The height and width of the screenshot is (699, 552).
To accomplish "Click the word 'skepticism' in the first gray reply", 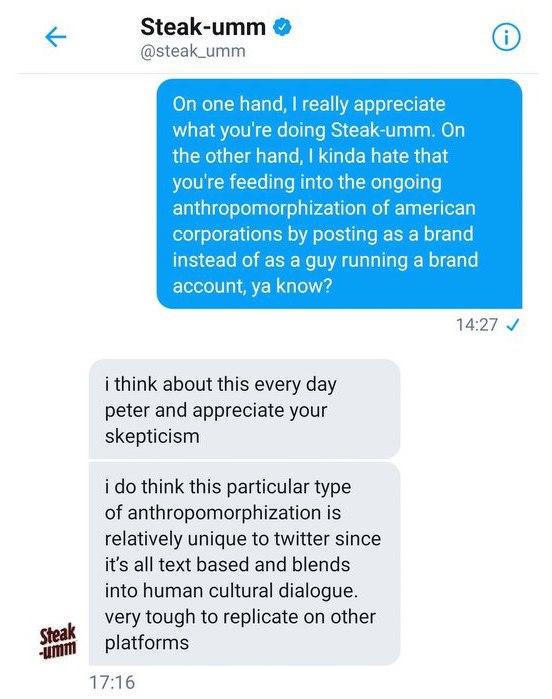I will [x=152, y=436].
